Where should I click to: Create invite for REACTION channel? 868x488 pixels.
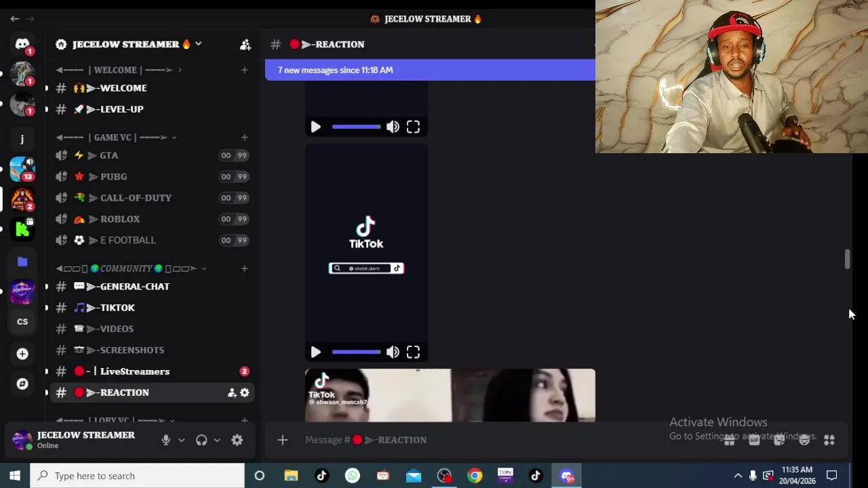[232, 392]
